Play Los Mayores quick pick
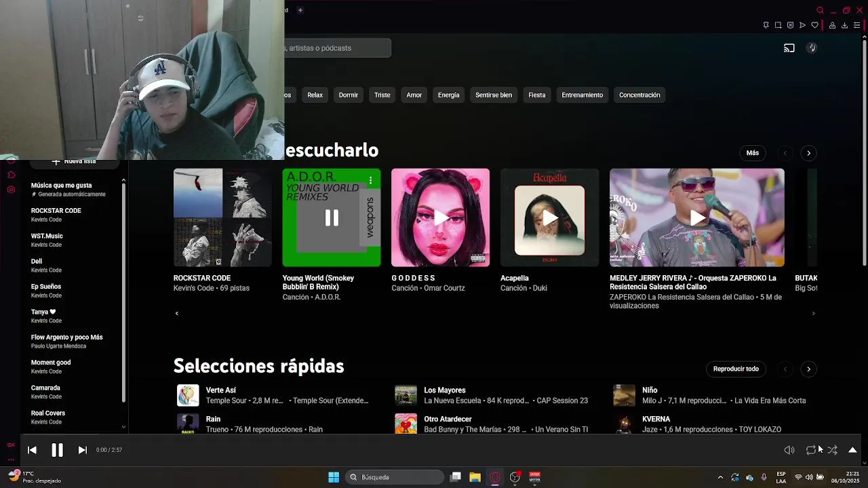 (406, 395)
